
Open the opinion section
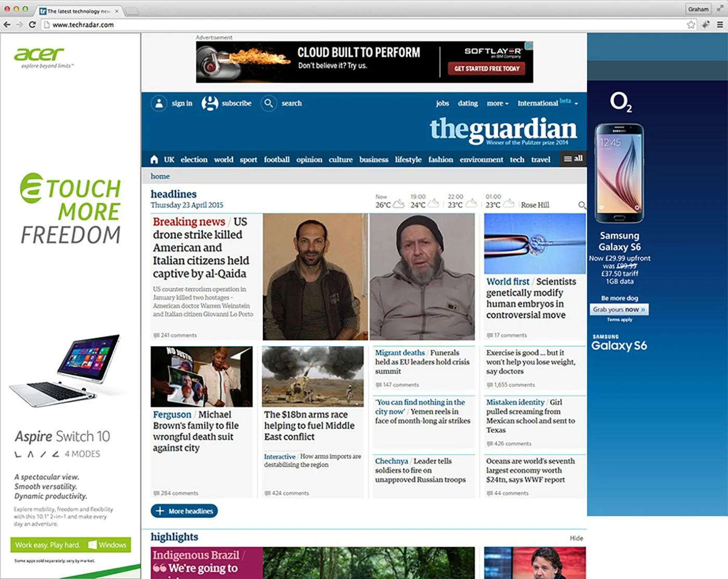coord(309,160)
